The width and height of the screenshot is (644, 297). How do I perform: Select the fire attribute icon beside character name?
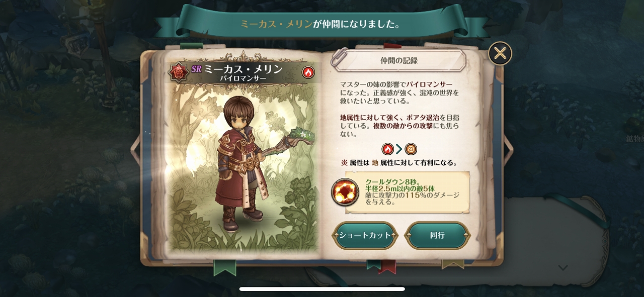pos(308,72)
